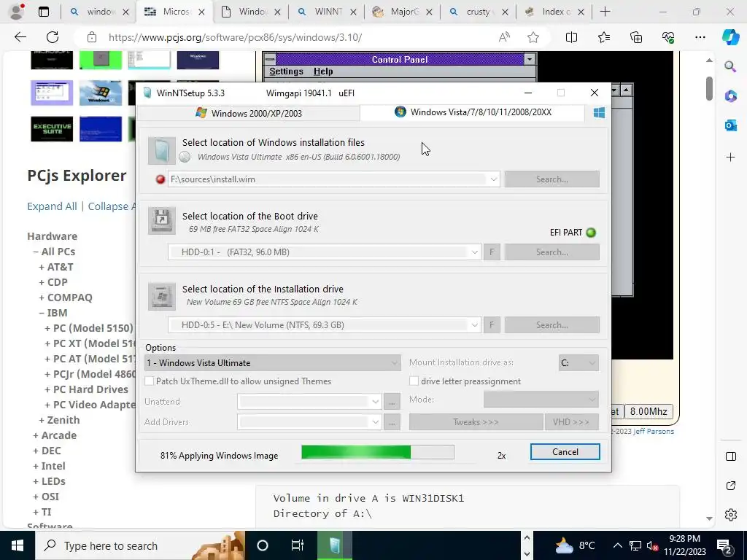This screenshot has height=560, width=747.
Task: Expand the COMPAQ tree item
Action: [x=42, y=297]
